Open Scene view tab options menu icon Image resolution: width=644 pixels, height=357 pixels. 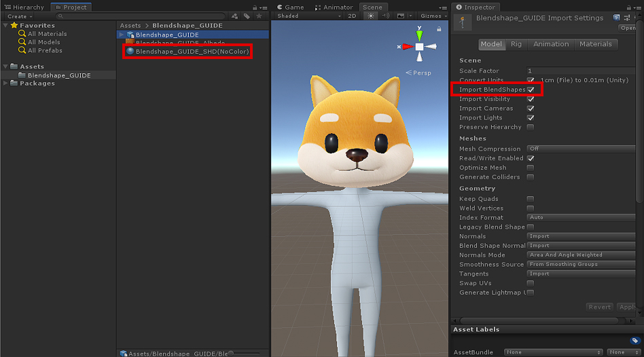[x=443, y=7]
